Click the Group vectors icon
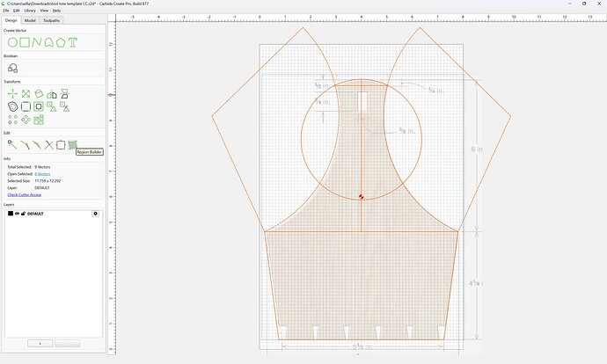This screenshot has height=364, width=607. pyautogui.click(x=52, y=106)
